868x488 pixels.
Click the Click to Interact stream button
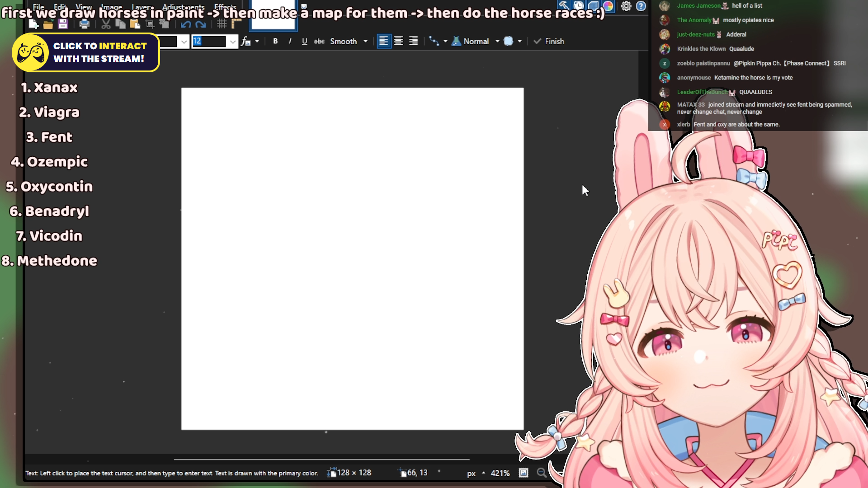pyautogui.click(x=86, y=52)
